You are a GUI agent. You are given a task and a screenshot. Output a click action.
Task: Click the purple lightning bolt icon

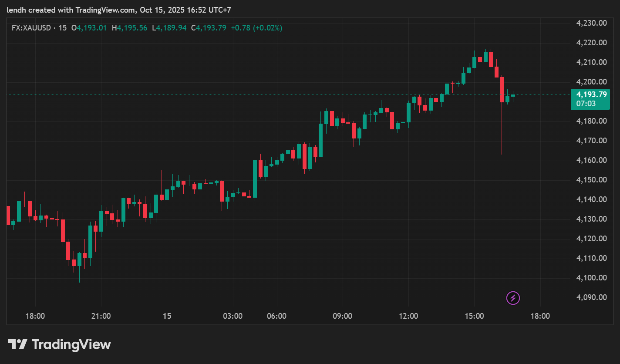(513, 298)
